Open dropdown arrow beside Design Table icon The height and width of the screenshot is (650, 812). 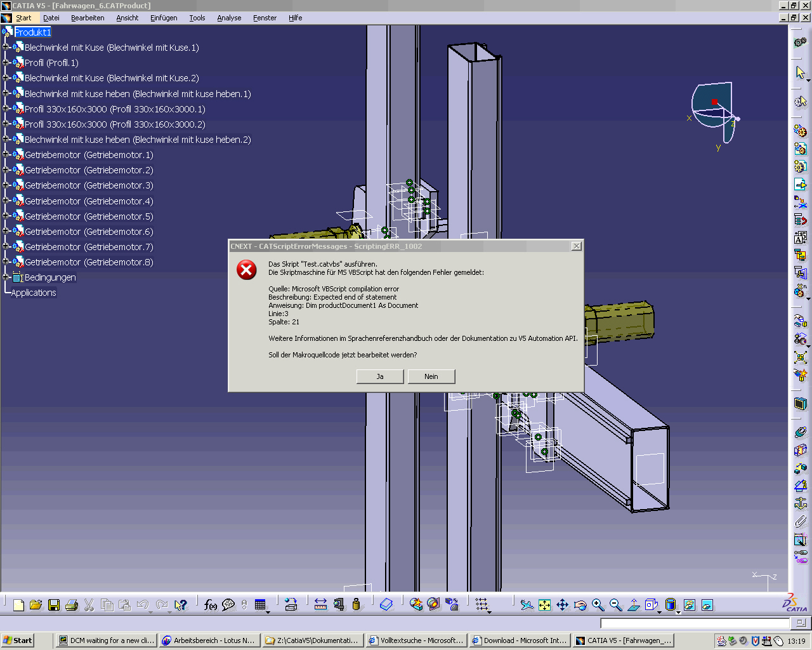[268, 612]
